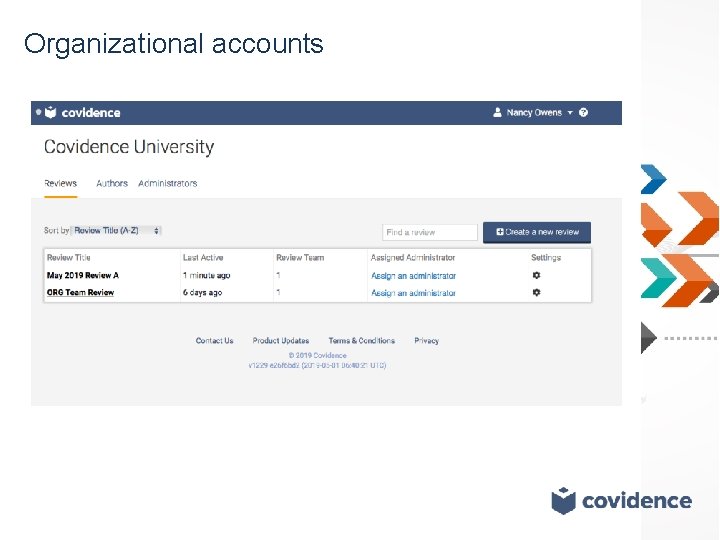Viewport: 720px width, 540px height.
Task: Click the plus icon on Create a new review
Action: pyautogui.click(x=499, y=232)
